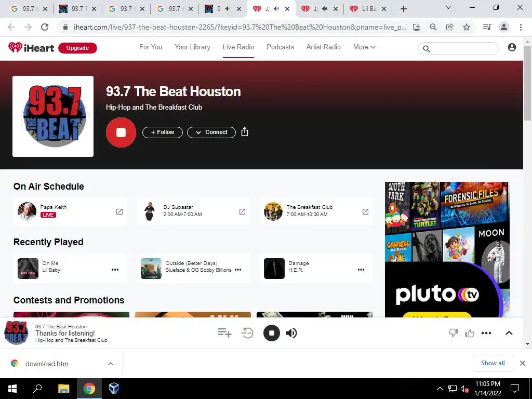532x399 pixels.
Task: Share this page from the address bar
Action: (x=449, y=27)
